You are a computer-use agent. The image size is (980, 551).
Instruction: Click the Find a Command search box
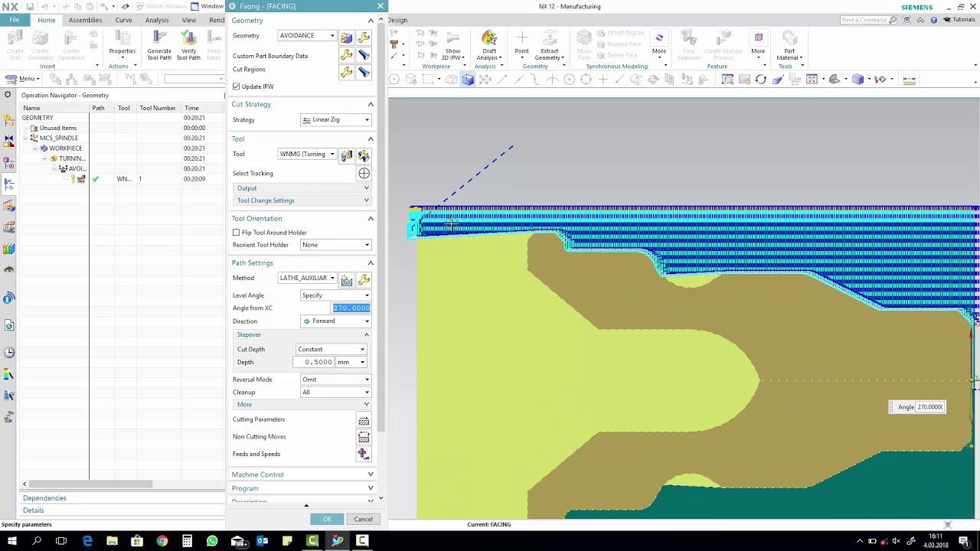tap(868, 20)
